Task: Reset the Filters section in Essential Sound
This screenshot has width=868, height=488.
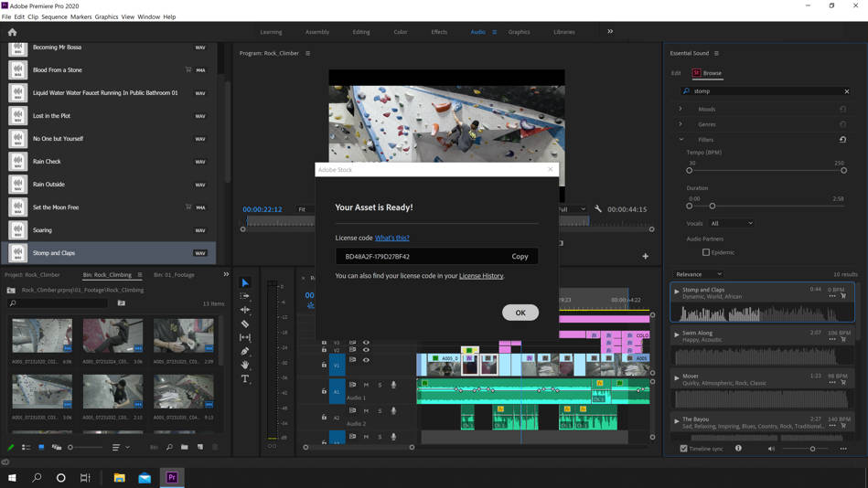Action: pyautogui.click(x=842, y=140)
